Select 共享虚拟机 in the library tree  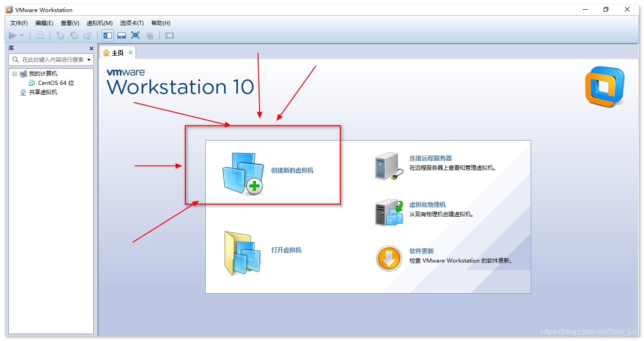coord(43,92)
